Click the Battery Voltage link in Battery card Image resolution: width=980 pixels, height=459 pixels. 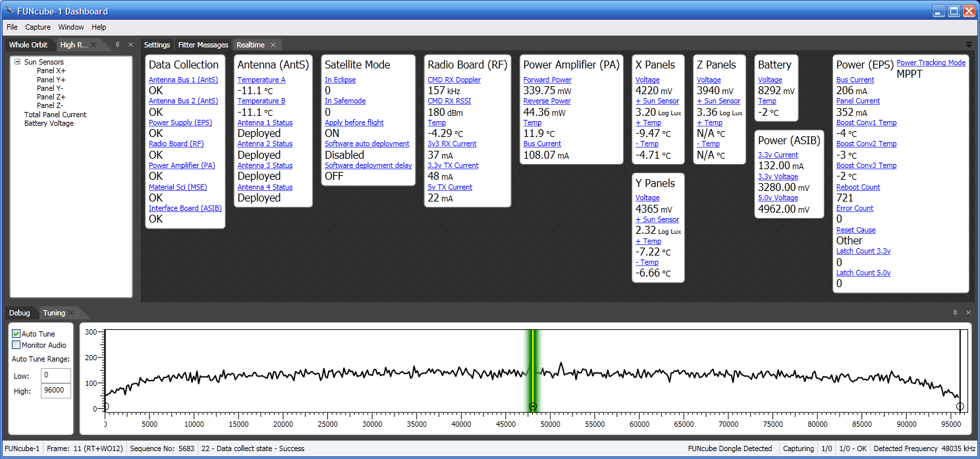pyautogui.click(x=770, y=80)
